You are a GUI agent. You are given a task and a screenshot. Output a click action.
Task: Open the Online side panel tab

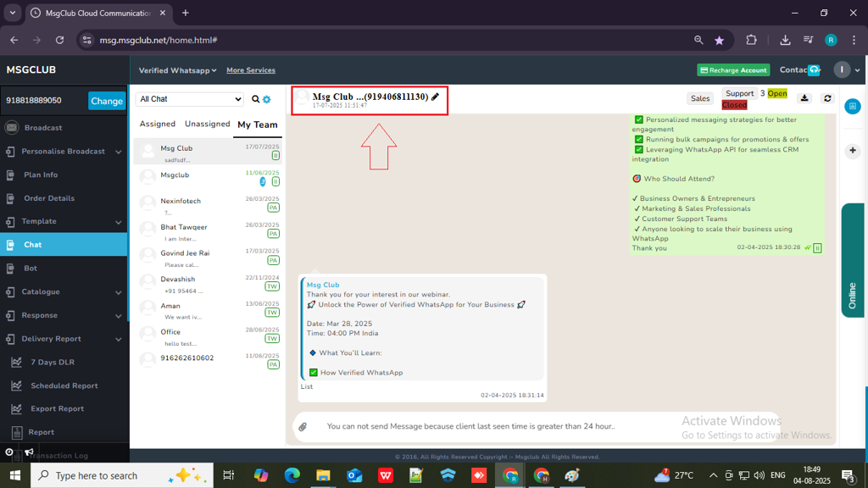point(853,260)
